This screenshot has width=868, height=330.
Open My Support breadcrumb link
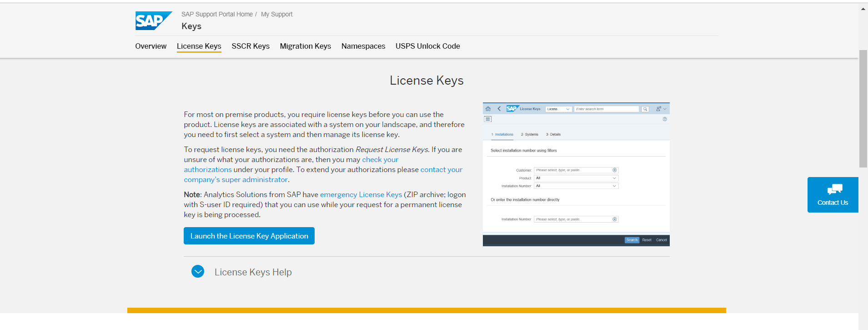coord(276,14)
